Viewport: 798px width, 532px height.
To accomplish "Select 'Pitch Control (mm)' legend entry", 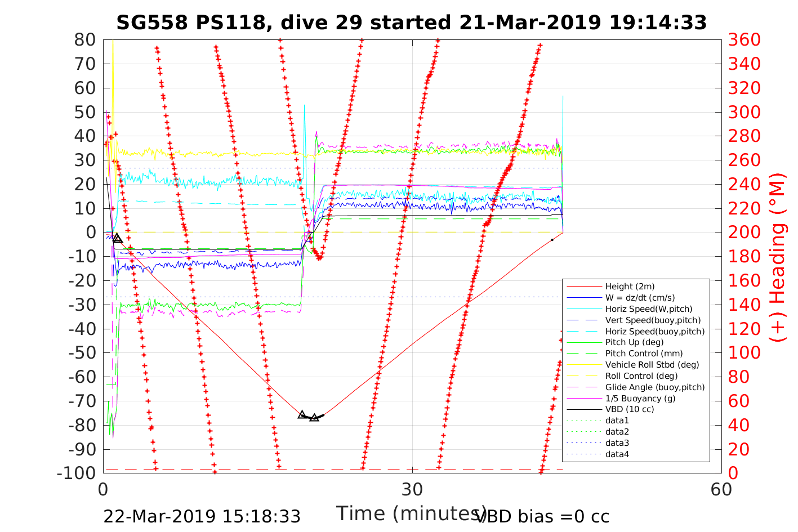I will (644, 354).
